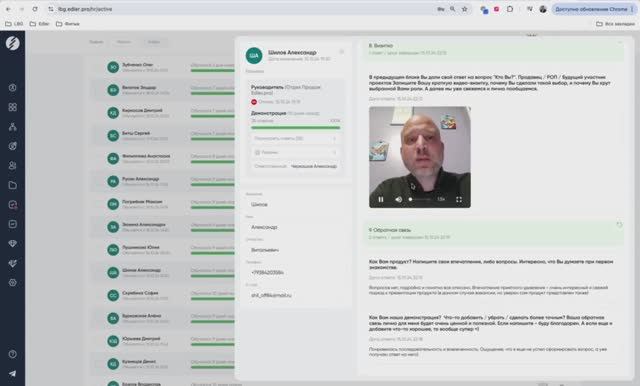Click the red rejection status icon
640x386 pixels.
tap(254, 102)
